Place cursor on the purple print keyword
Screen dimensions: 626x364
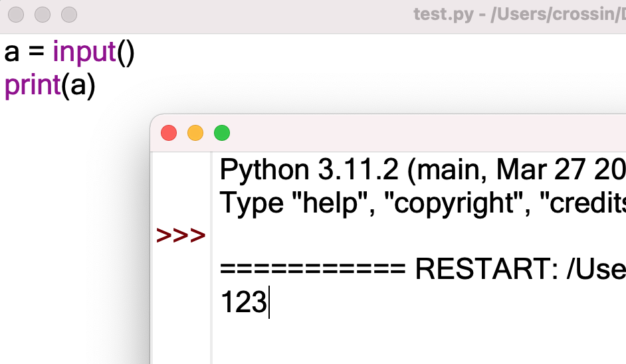pyautogui.click(x=33, y=86)
